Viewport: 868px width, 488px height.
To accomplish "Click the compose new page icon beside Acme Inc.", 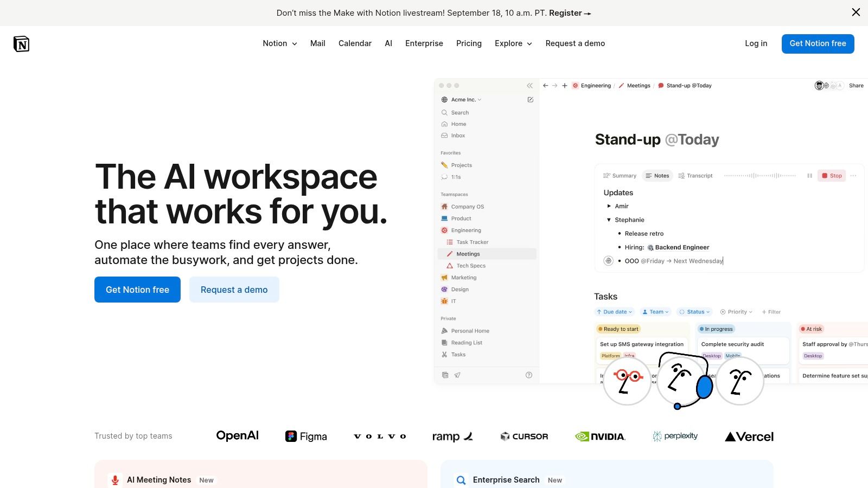I will click(530, 99).
